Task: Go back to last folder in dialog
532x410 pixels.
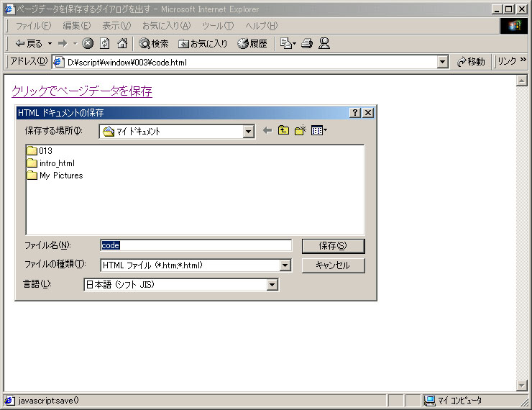Action: coord(267,131)
